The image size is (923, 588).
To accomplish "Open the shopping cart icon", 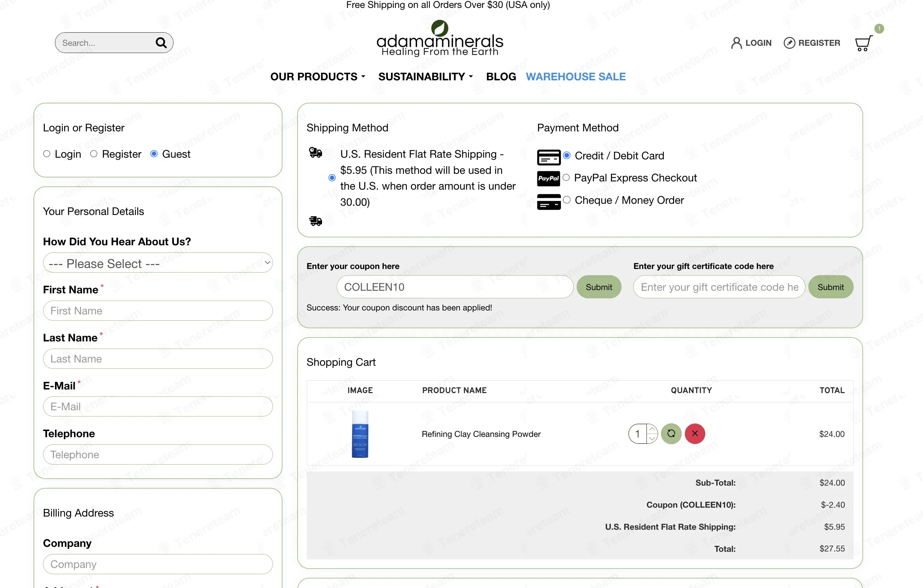I will click(x=864, y=43).
